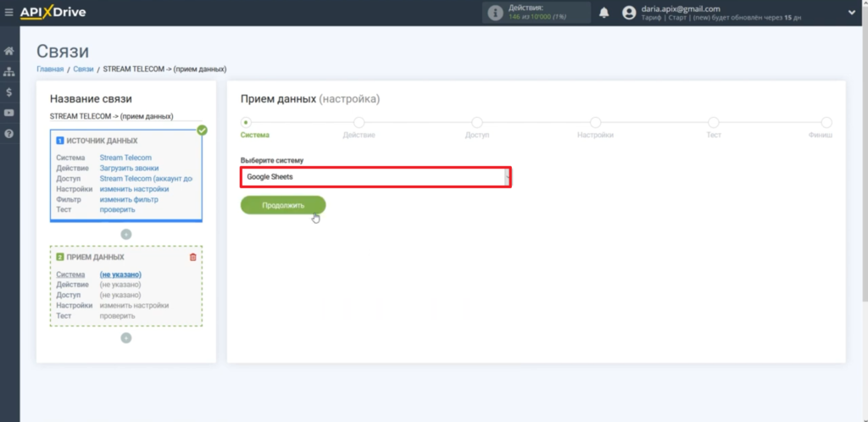Click the dollar billing icon in sidebar

click(x=8, y=92)
